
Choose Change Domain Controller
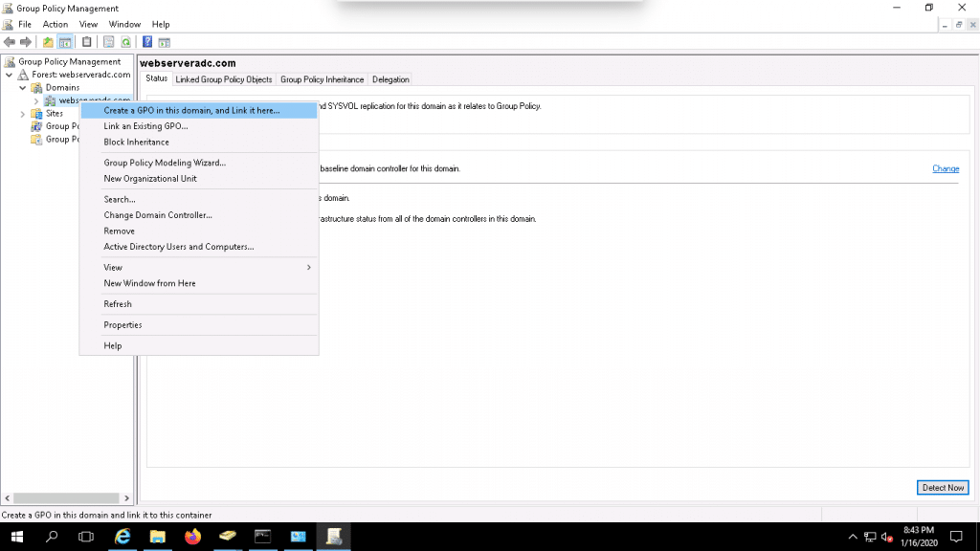click(x=199, y=215)
